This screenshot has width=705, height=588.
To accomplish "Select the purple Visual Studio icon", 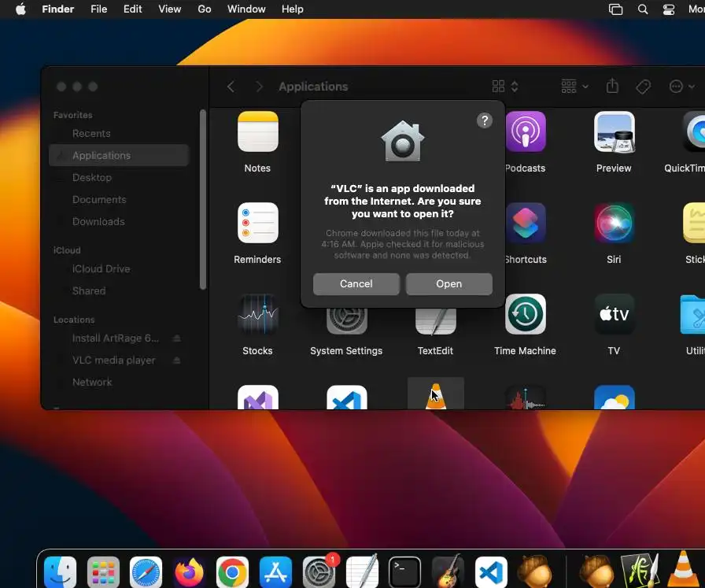I will 257,398.
